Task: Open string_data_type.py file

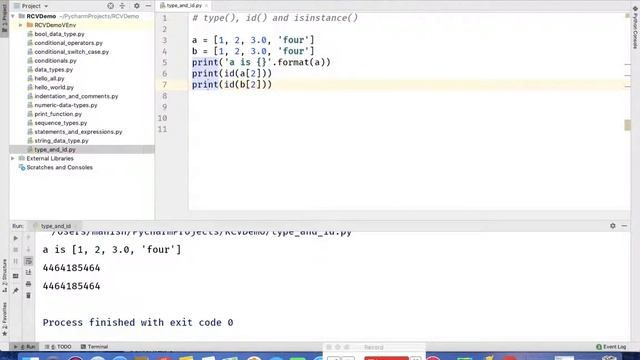Action: [61, 141]
